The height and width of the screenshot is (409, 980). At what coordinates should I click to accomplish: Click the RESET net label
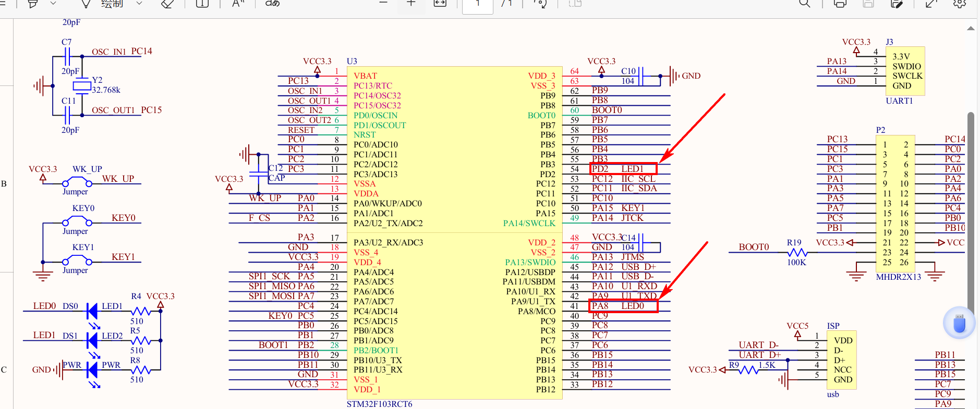point(301,130)
